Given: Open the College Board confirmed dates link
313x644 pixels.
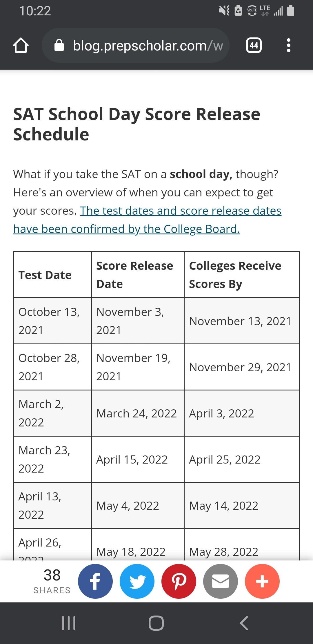Looking at the screenshot, I should [147, 220].
